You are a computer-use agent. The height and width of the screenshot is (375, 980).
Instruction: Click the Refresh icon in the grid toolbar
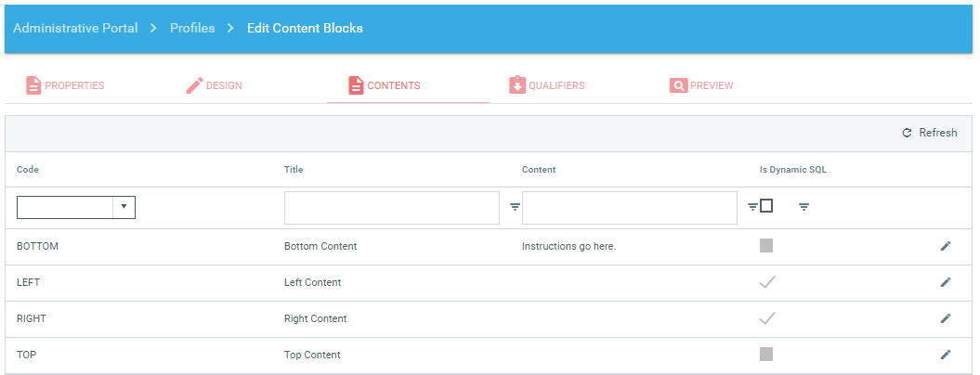908,133
